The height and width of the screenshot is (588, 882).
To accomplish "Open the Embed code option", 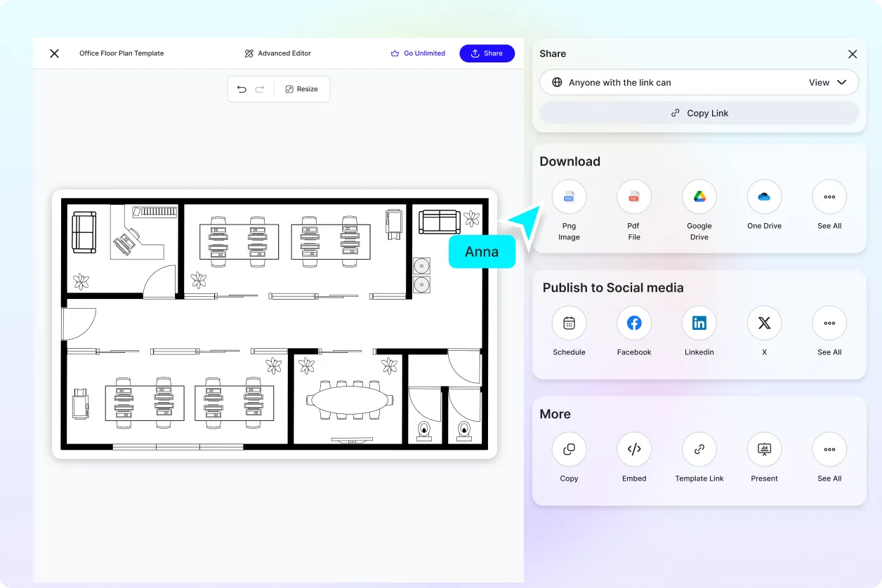I will point(634,450).
